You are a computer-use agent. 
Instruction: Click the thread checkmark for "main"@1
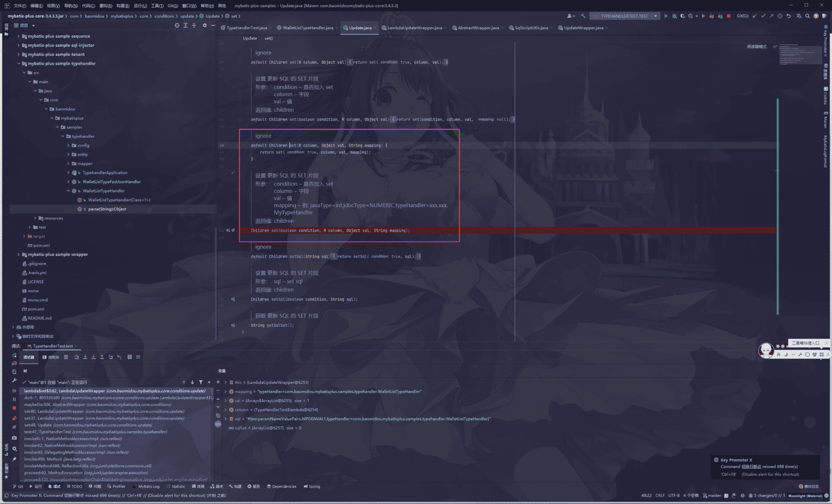[24, 382]
